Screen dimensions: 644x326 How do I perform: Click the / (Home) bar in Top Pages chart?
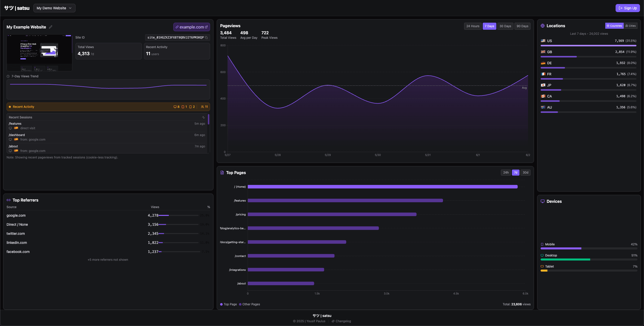click(383, 187)
